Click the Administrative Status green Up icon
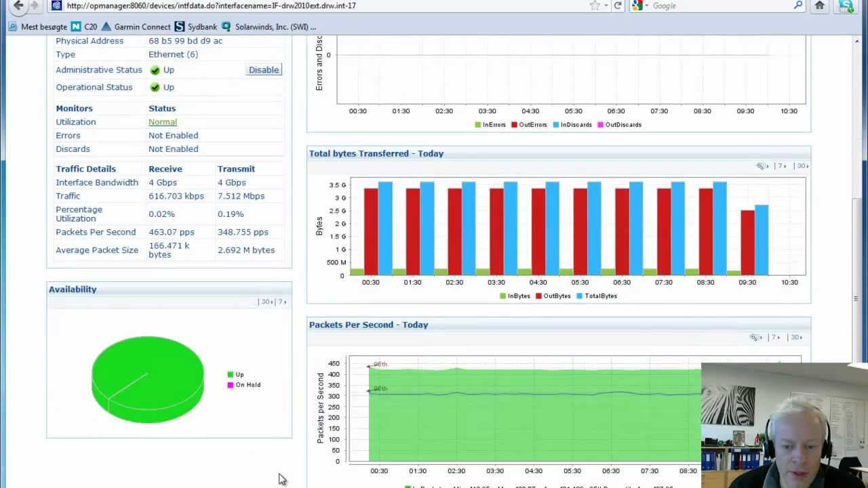Viewport: 868px width, 488px height. (x=155, y=70)
